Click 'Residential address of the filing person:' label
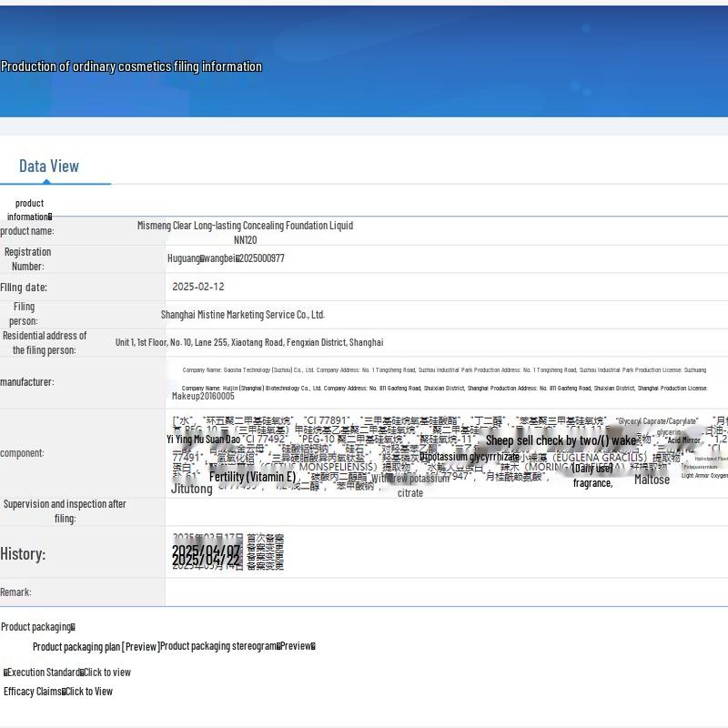The width and height of the screenshot is (728, 728). [x=45, y=343]
